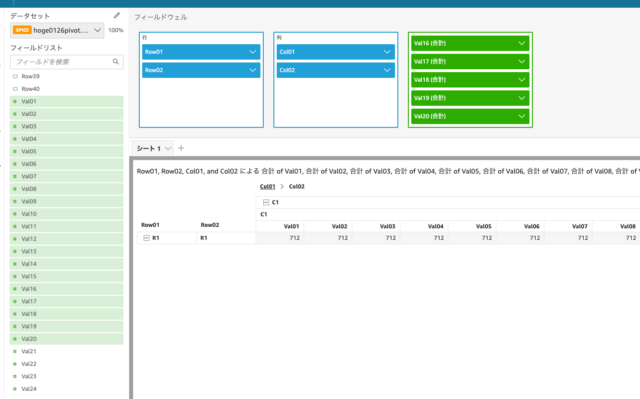
Task: Click the Val21 measure field icon
Action: [x=15, y=351]
